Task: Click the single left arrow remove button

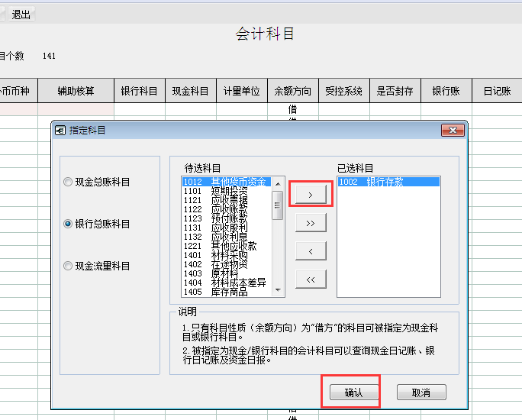Action: (x=310, y=250)
